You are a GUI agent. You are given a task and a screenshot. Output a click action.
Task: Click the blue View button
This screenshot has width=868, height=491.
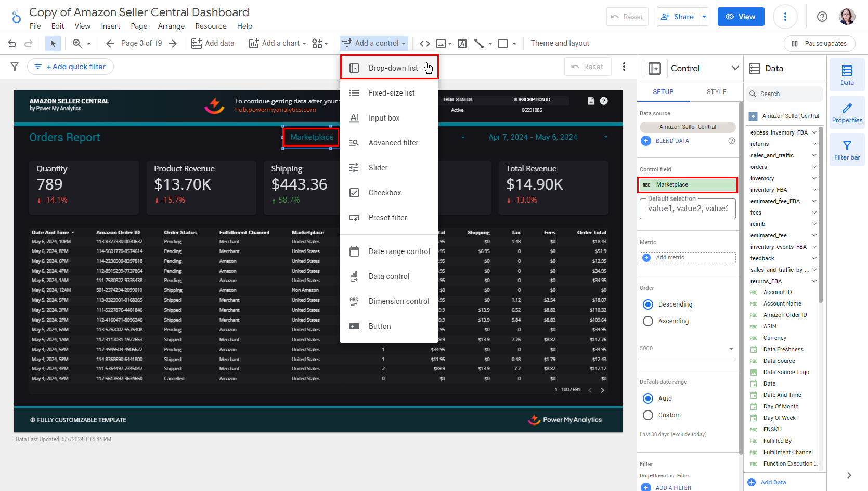coord(741,17)
